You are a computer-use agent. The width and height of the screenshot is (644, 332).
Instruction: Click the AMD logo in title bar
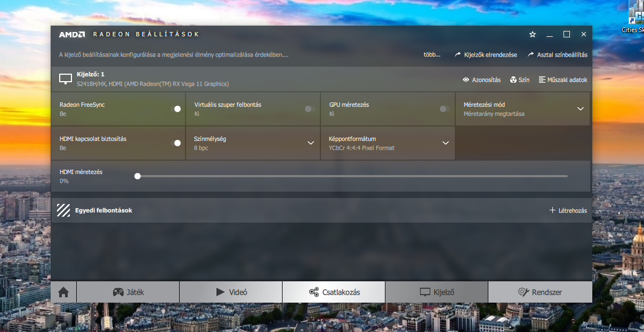click(x=71, y=34)
